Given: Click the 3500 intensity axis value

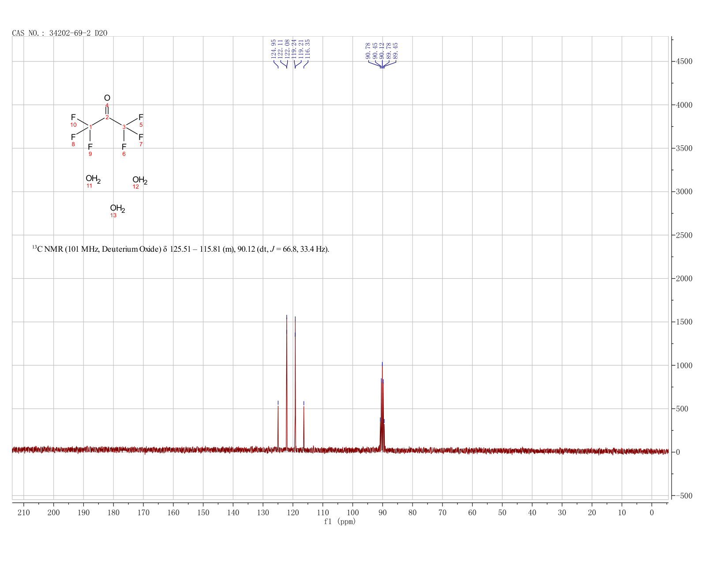Looking at the screenshot, I should 684,148.
